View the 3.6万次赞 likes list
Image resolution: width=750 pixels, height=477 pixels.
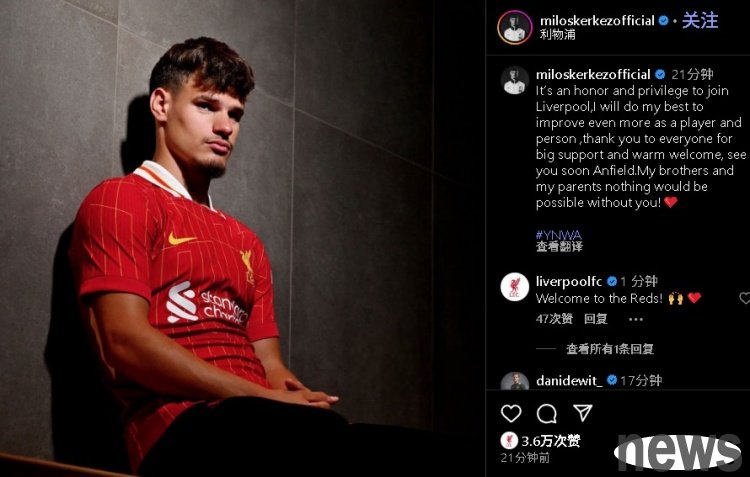click(551, 441)
